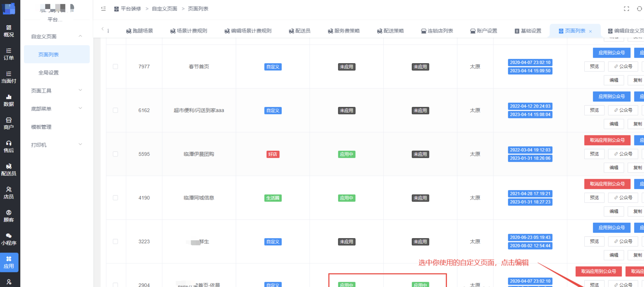
Task: Click 编辑 for row 4190 临潭同城信息
Action: pos(614,211)
